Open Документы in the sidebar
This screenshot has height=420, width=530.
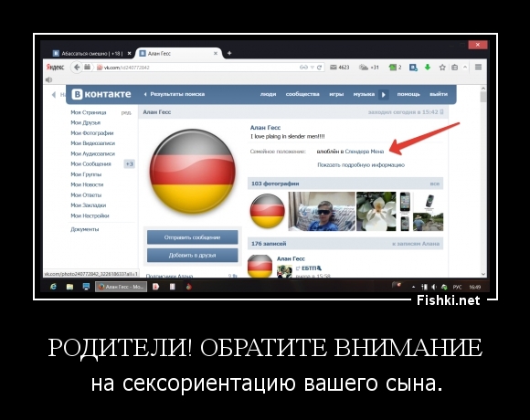pyautogui.click(x=85, y=229)
